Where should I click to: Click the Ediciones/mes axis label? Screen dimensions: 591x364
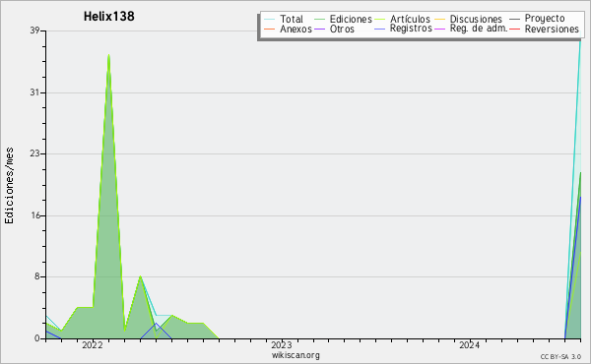tap(9, 185)
